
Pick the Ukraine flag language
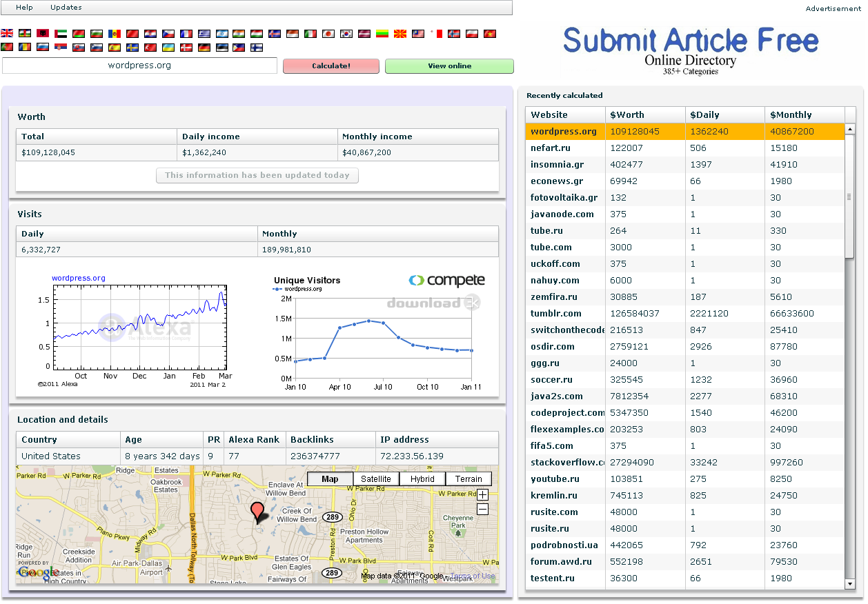(x=168, y=48)
